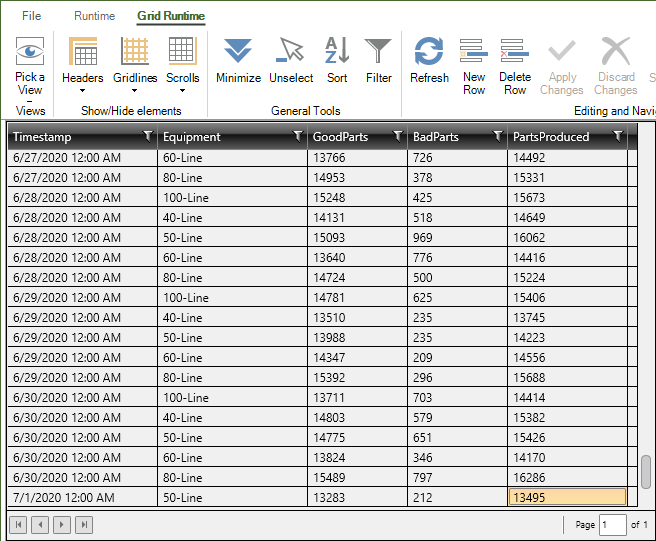Image resolution: width=656 pixels, height=541 pixels.
Task: Select the Unselect cursor tool
Action: [x=291, y=52]
